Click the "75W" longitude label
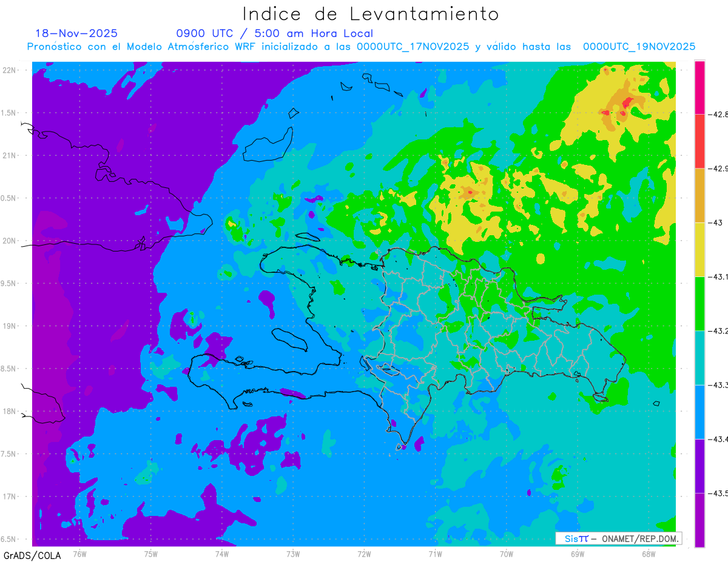Screen dimensions: 728x562 [x=151, y=554]
